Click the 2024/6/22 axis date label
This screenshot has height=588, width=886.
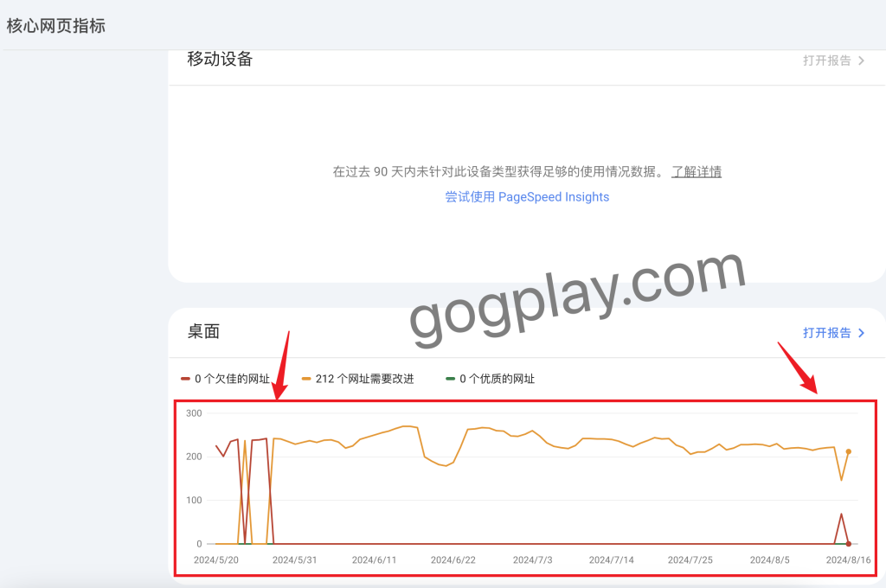[453, 559]
